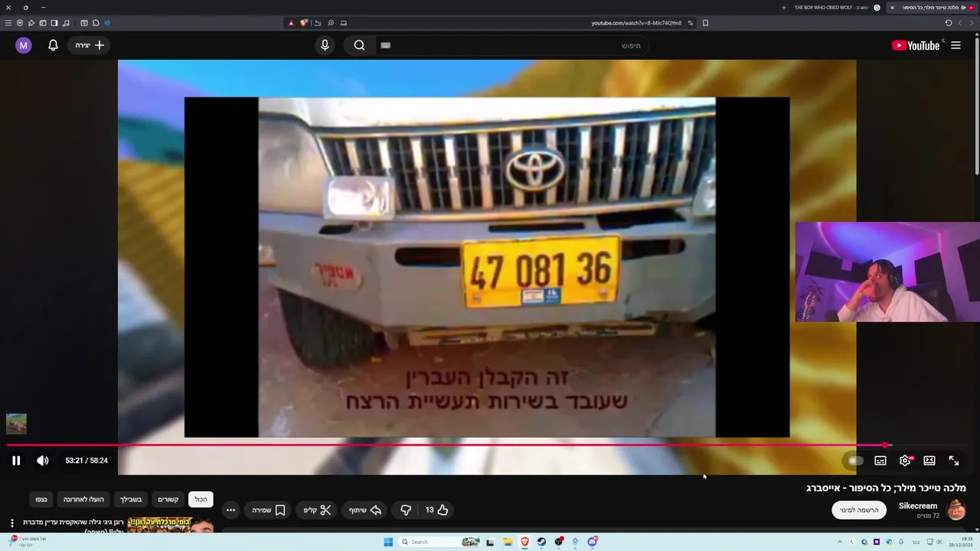Toggle the autoplay switch in player controls
Image resolution: width=980 pixels, height=551 pixels.
855,461
